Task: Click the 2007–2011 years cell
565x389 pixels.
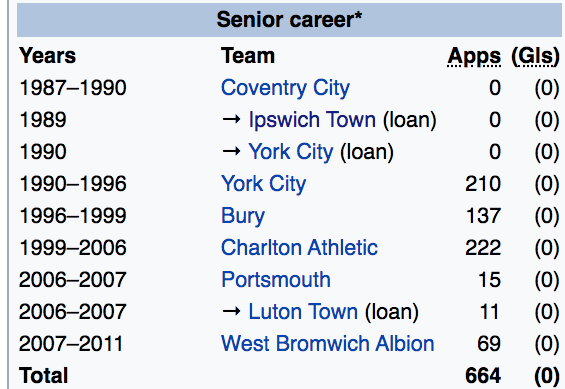Action: tap(71, 344)
